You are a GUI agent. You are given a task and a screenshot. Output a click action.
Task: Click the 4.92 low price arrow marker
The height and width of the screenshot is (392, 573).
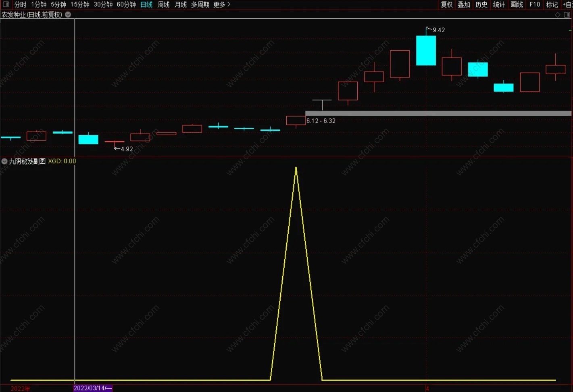(x=123, y=149)
